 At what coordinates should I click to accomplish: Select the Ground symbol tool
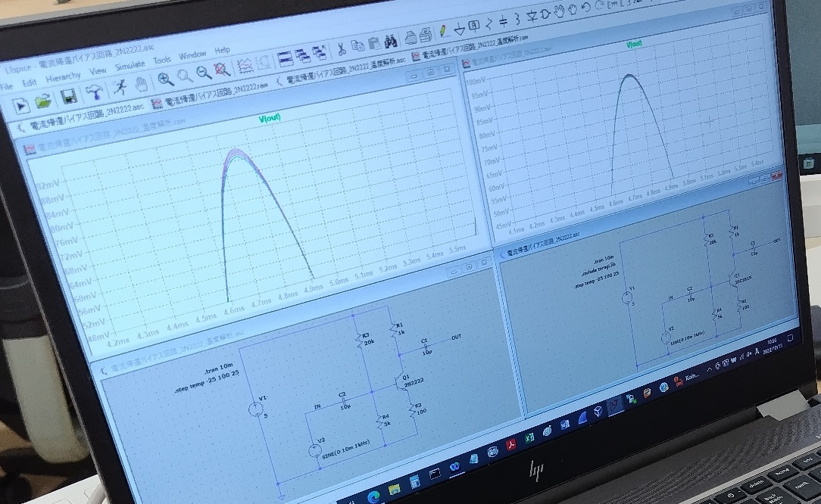pyautogui.click(x=460, y=28)
